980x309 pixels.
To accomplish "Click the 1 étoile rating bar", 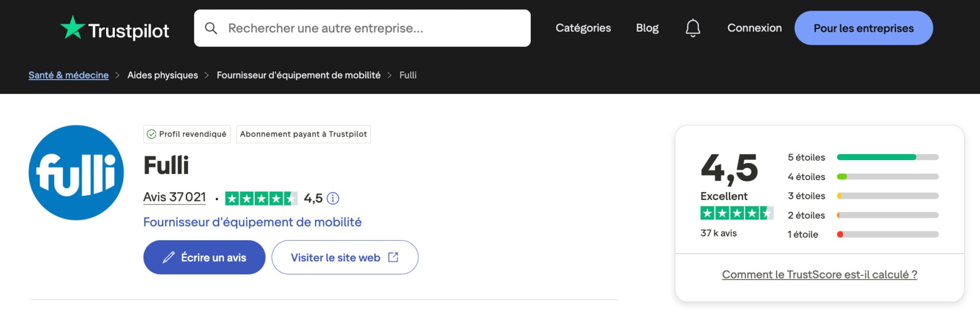I will coord(888,235).
